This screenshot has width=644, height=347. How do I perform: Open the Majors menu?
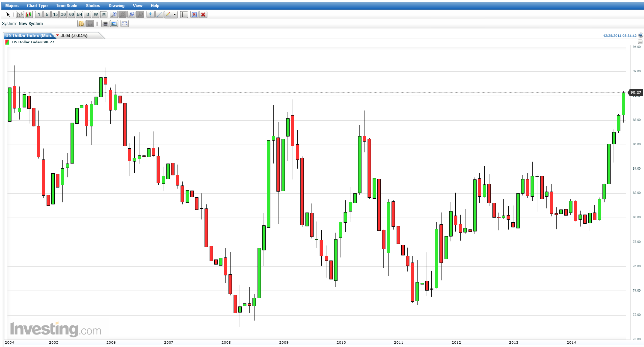coord(12,6)
